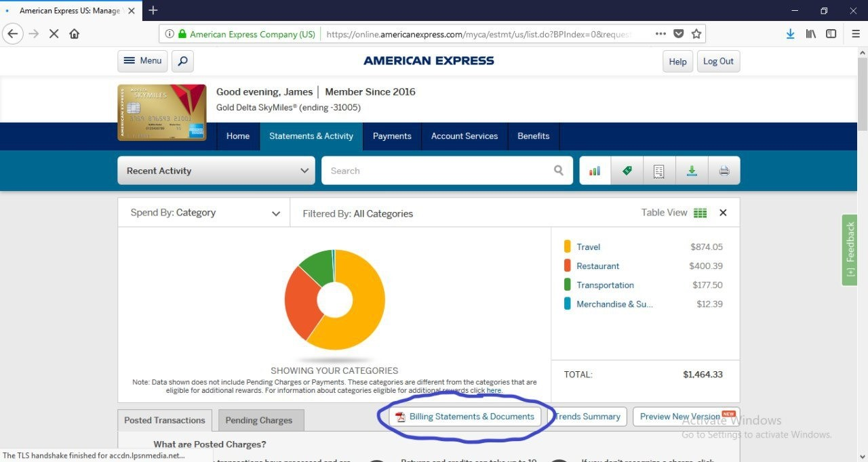
Task: Click the 'here' link in the note
Action: pyautogui.click(x=494, y=391)
